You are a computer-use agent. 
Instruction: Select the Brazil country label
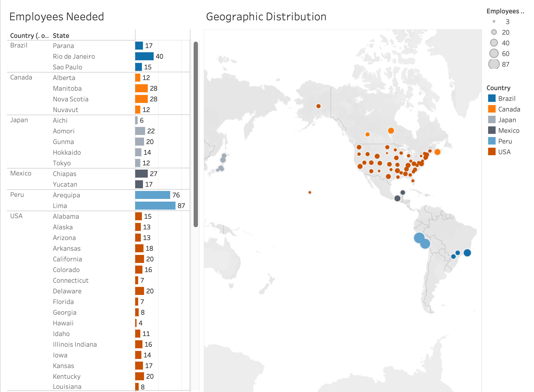pyautogui.click(x=19, y=45)
